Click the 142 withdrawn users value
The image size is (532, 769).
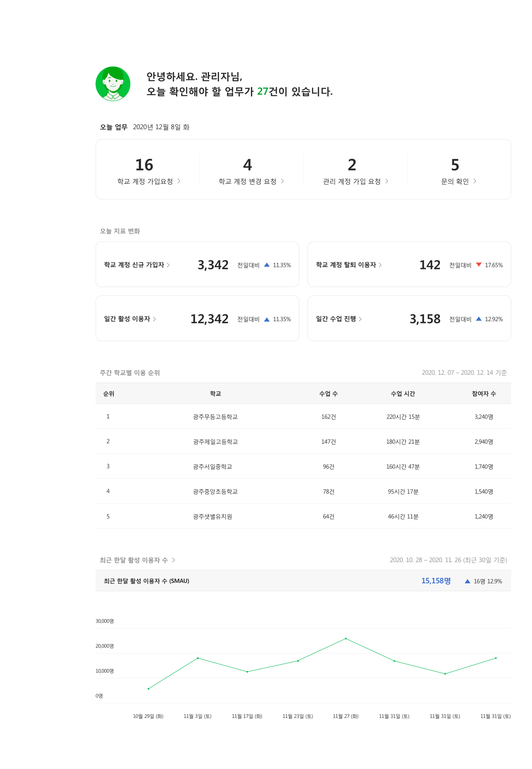point(430,265)
